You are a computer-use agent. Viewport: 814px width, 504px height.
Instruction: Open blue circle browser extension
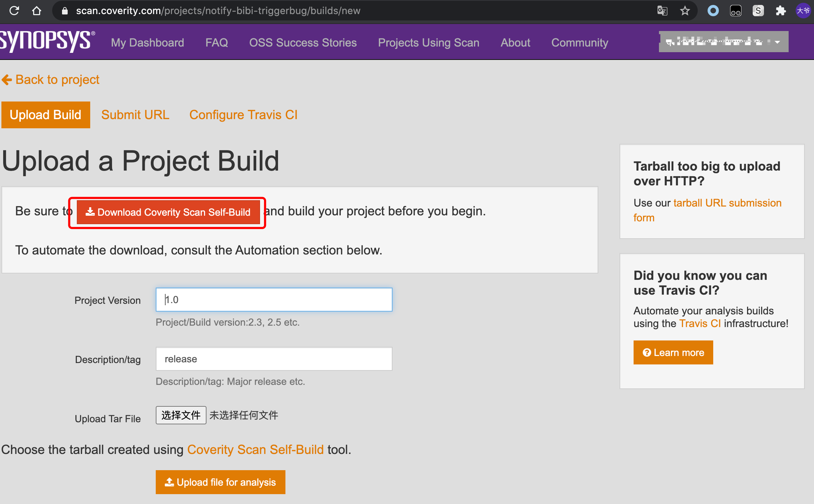(x=713, y=11)
